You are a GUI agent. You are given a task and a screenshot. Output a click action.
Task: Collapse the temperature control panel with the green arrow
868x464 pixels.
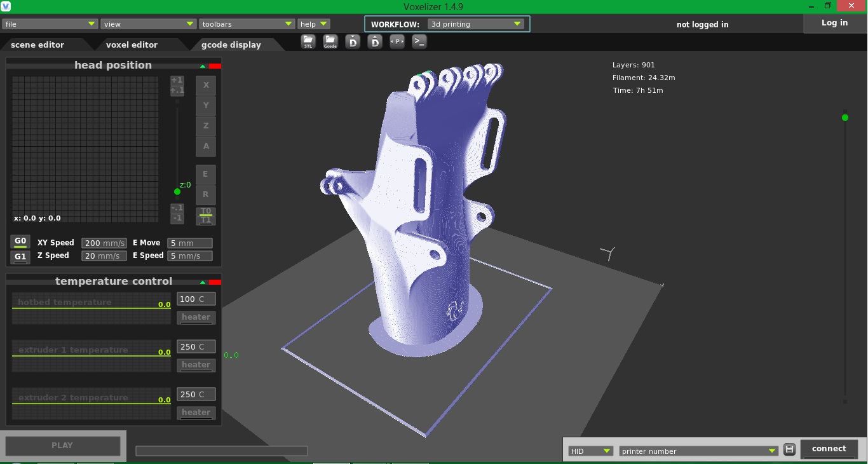[203, 282]
